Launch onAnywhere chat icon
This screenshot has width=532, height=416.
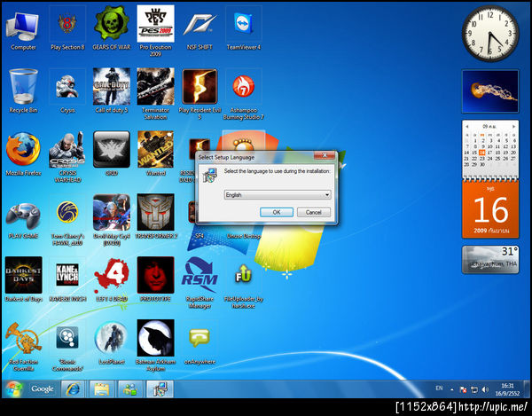199,342
